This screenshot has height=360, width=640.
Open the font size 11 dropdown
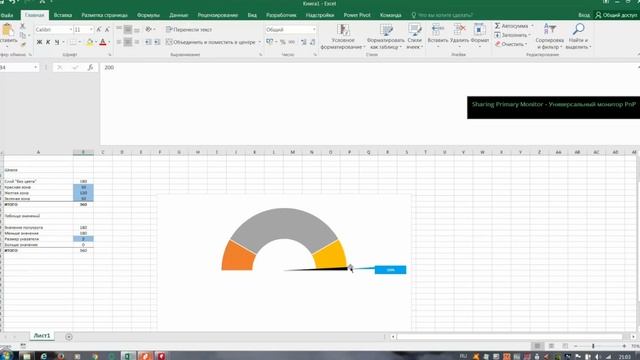pyautogui.click(x=91, y=29)
